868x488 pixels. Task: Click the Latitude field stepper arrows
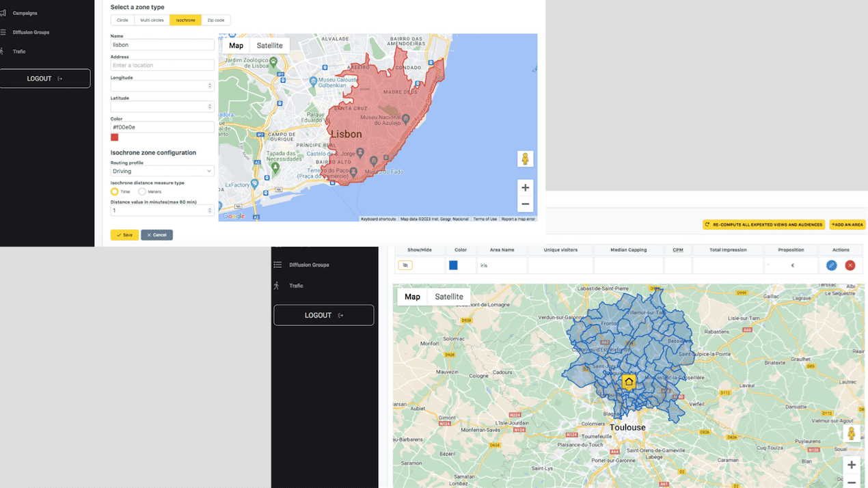(x=210, y=107)
